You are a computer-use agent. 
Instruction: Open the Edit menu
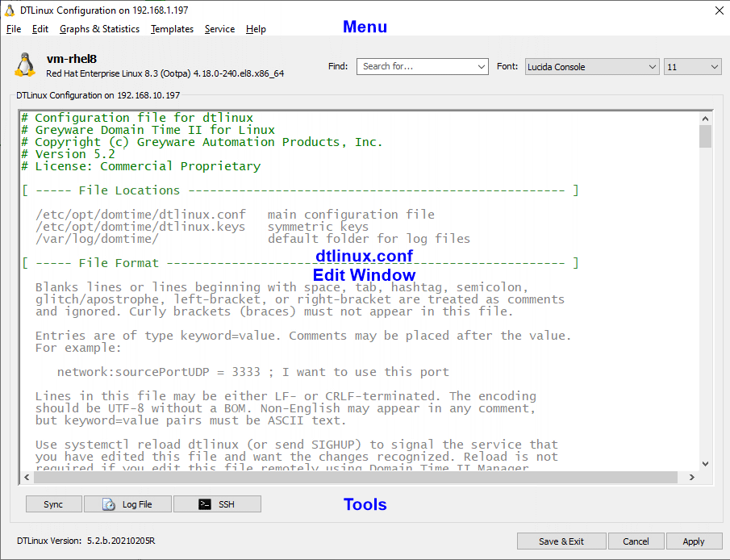click(40, 29)
